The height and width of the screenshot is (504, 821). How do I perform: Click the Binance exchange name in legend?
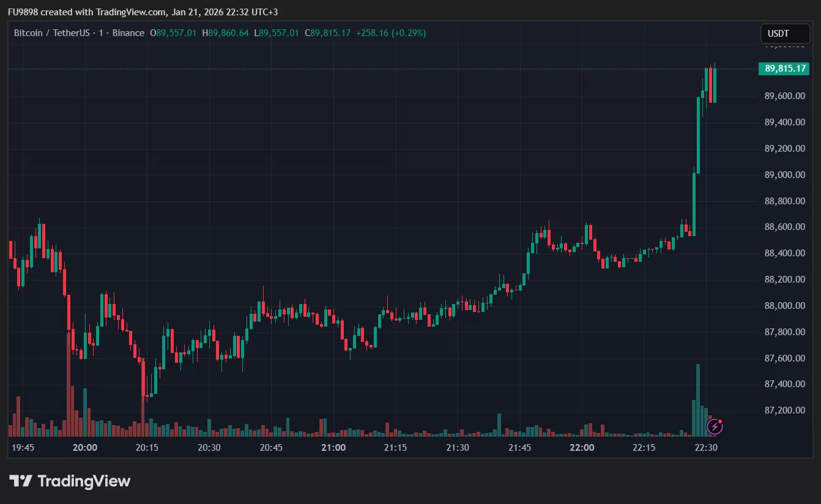click(128, 33)
